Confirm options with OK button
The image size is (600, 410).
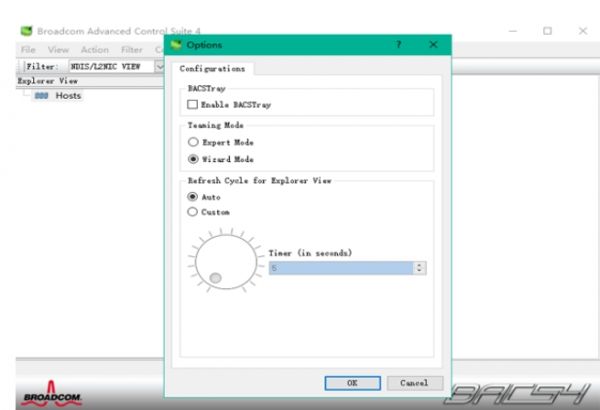tap(352, 383)
